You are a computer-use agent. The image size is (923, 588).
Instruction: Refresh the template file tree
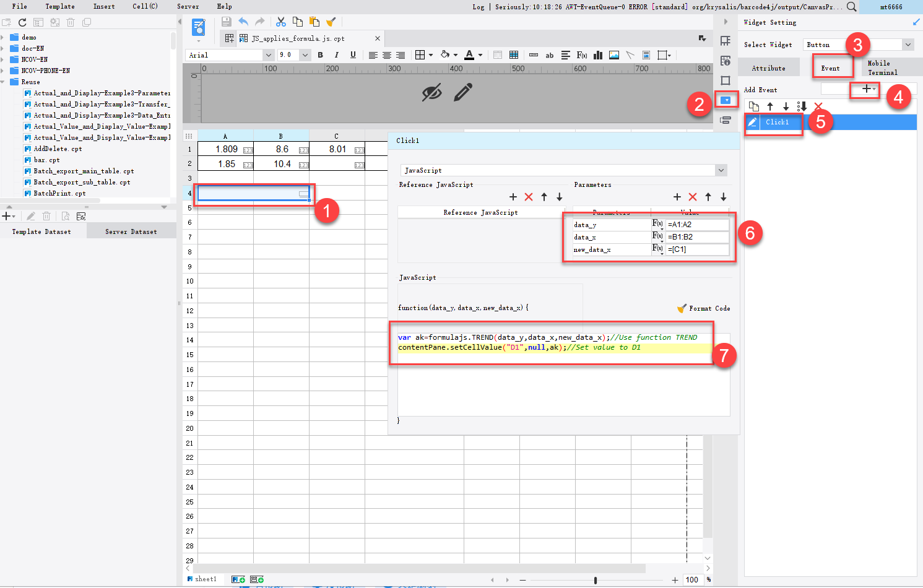click(22, 22)
